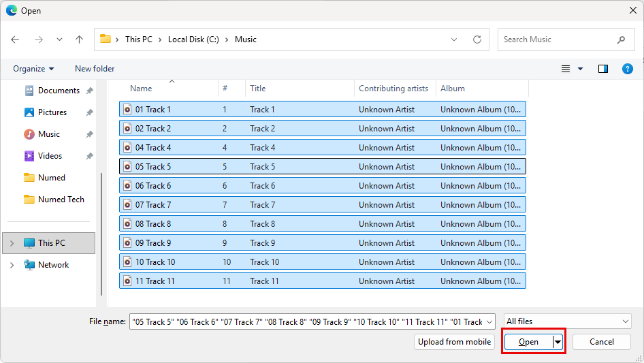
Task: Open the Help question mark icon
Action: (x=627, y=69)
